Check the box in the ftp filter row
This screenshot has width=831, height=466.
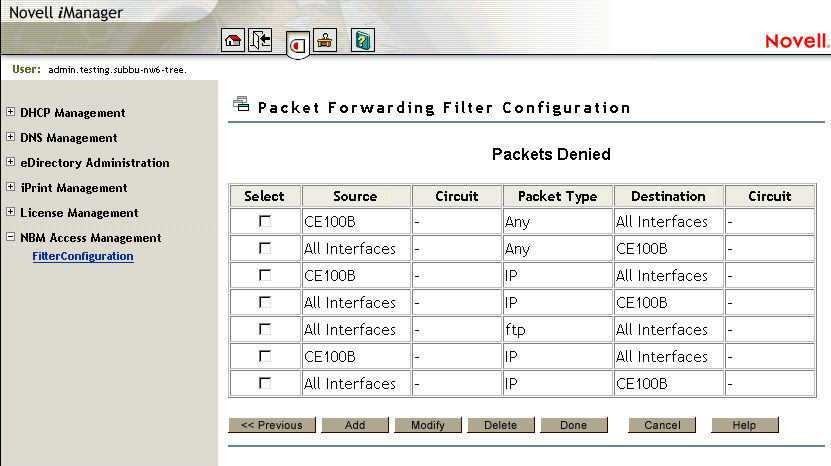(x=265, y=329)
